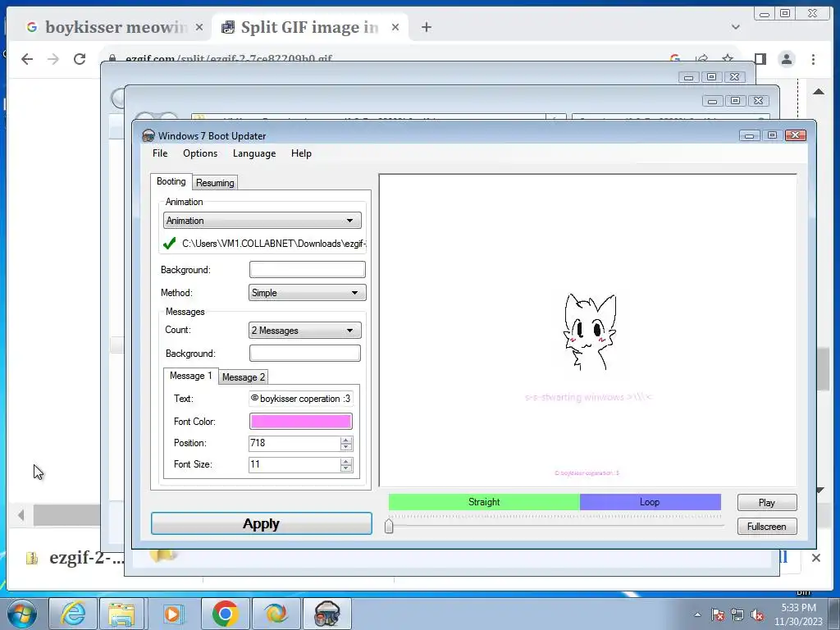Decrease the Font Size with down arrow
The image size is (840, 630).
point(346,468)
